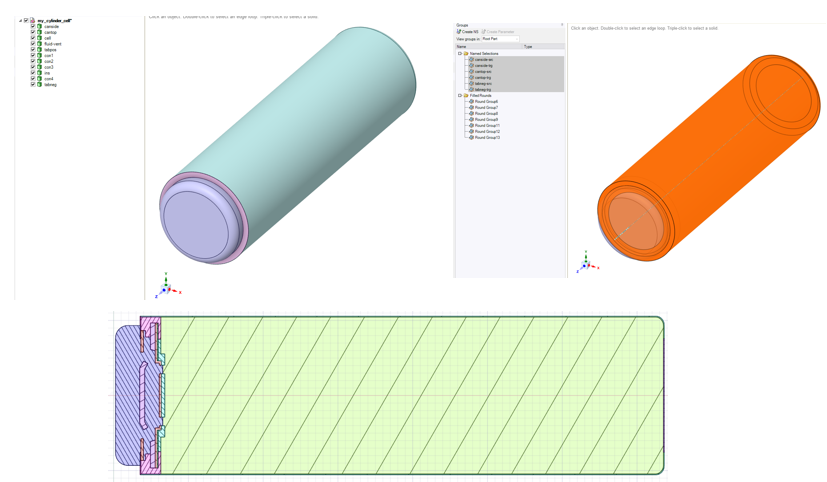The width and height of the screenshot is (827, 482).
Task: Click the con3 label in structure tree
Action: pos(49,67)
